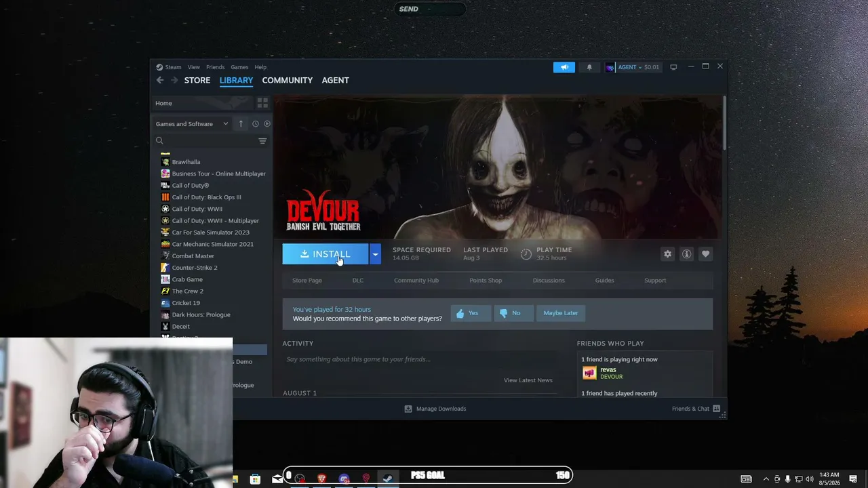Switch library to grid collections view

[x=262, y=103]
